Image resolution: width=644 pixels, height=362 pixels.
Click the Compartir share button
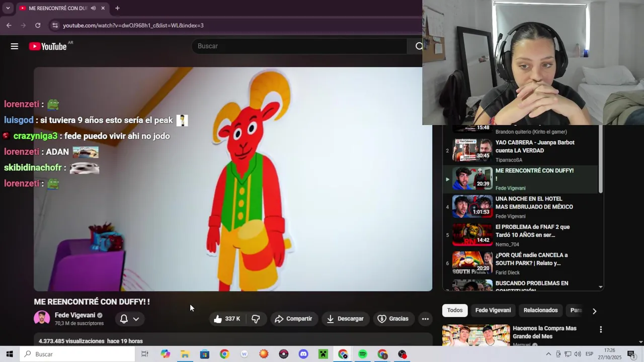click(294, 319)
